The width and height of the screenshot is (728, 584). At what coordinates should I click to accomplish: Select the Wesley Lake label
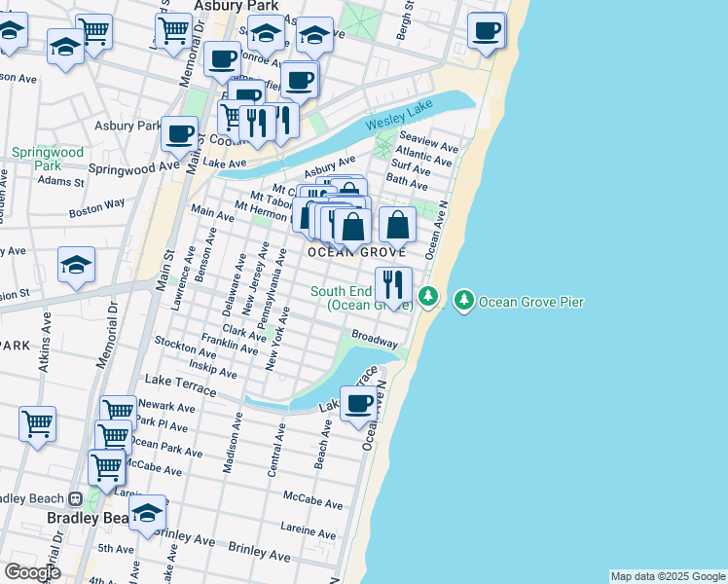[399, 115]
